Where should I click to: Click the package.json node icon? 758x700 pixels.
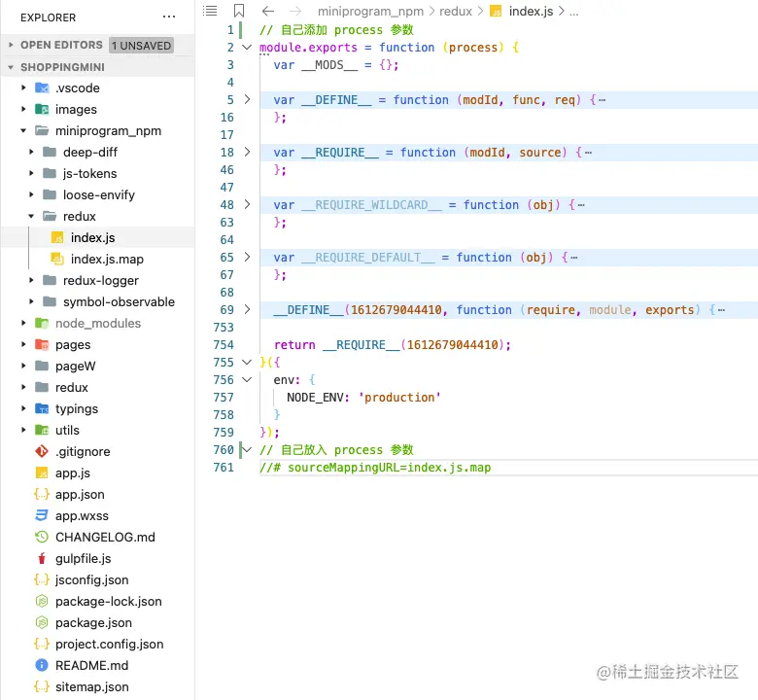42,622
